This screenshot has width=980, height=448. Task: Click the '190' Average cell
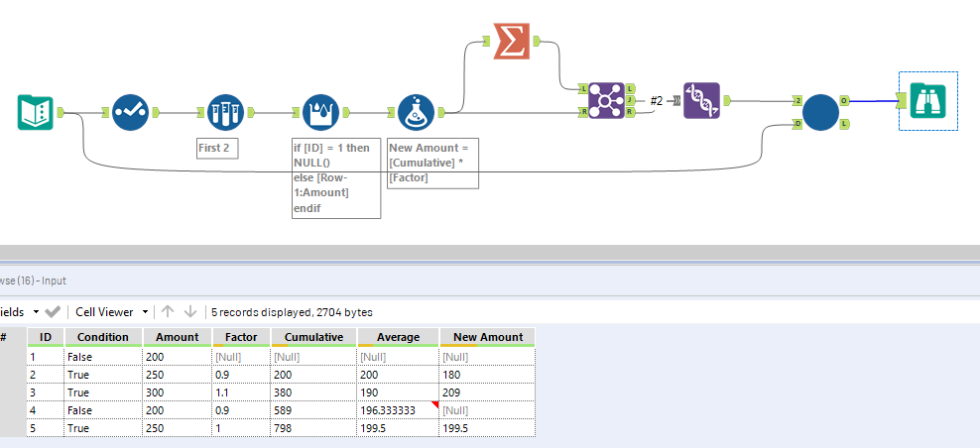point(398,392)
